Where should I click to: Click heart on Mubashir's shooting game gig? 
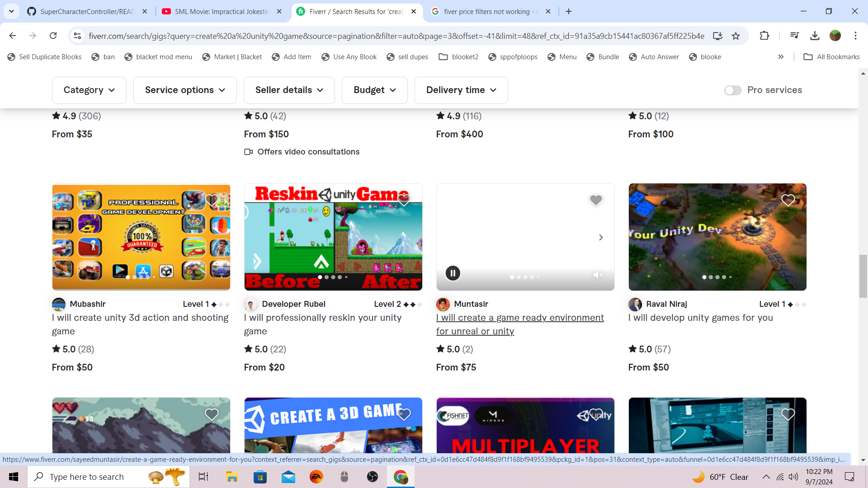(212, 200)
